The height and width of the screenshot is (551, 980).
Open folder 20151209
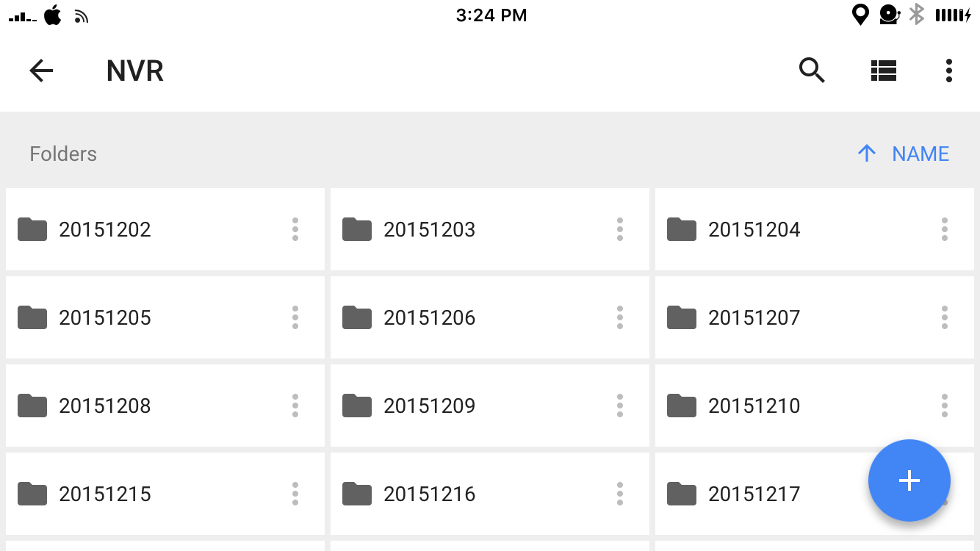point(490,406)
